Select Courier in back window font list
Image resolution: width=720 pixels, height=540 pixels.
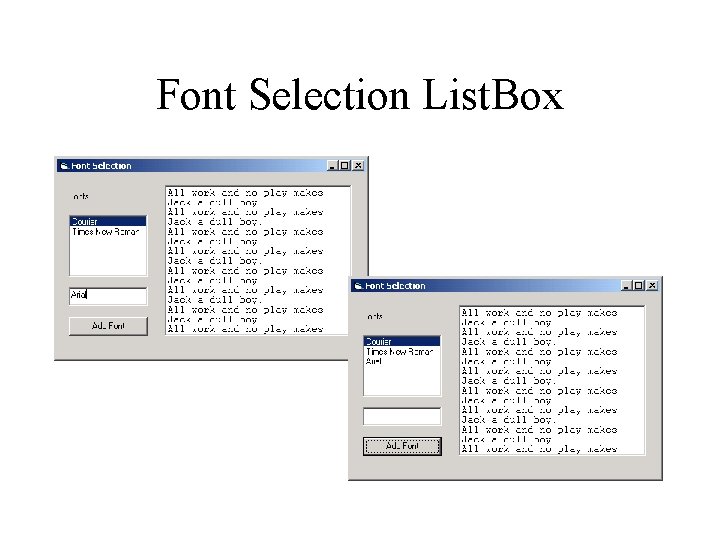(108, 221)
